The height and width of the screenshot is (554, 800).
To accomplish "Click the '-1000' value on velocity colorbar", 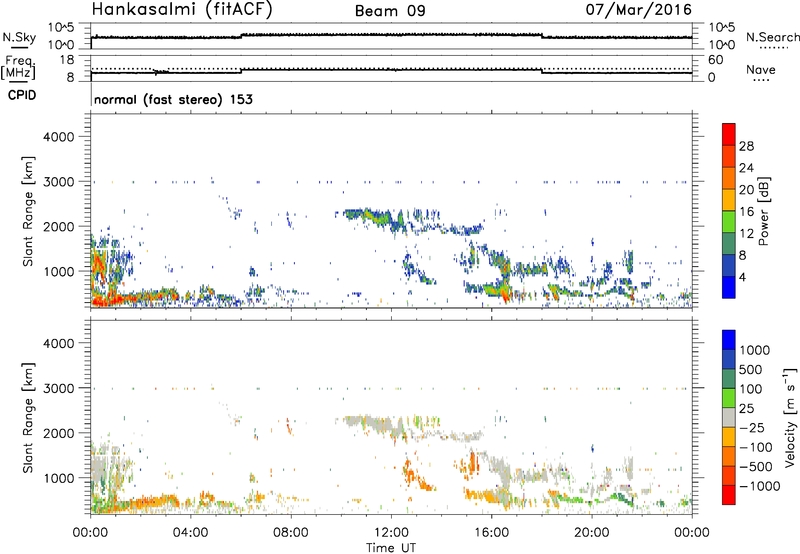I will (x=760, y=486).
